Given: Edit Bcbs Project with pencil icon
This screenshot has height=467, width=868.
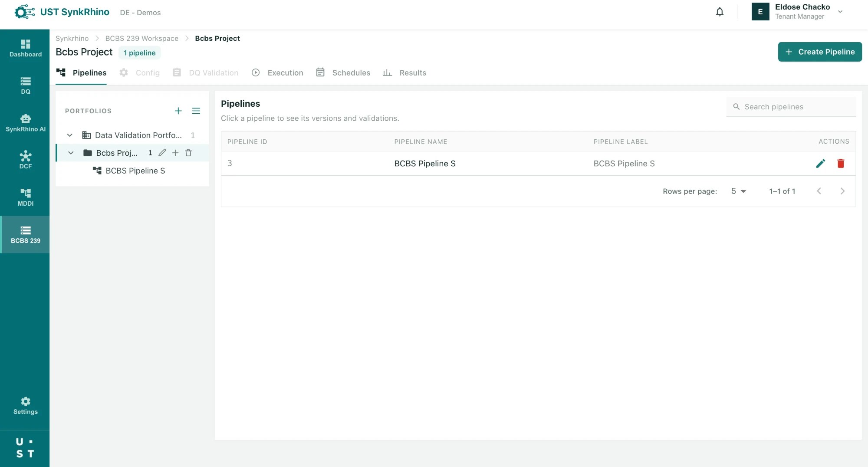Looking at the screenshot, I should click(x=162, y=153).
